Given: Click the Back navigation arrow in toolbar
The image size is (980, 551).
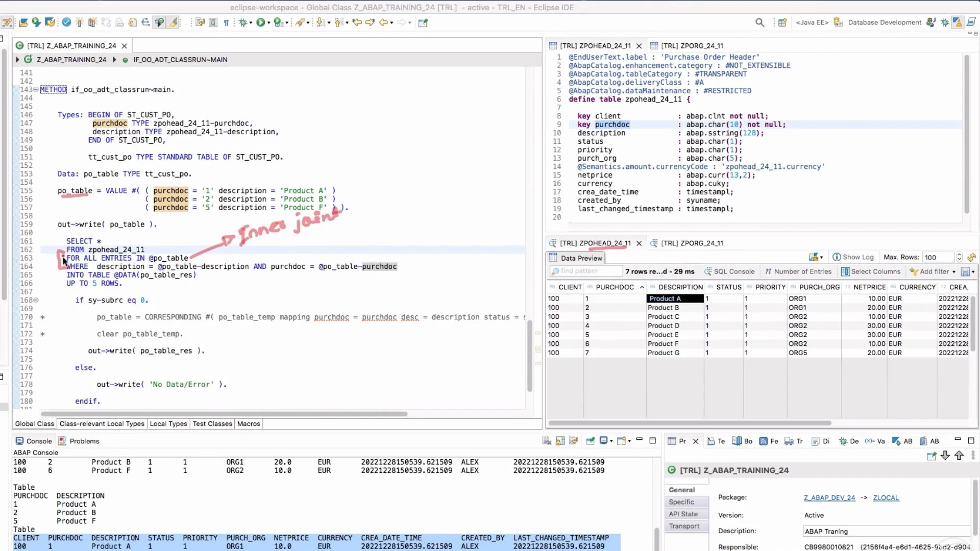Looking at the screenshot, I should (383, 22).
